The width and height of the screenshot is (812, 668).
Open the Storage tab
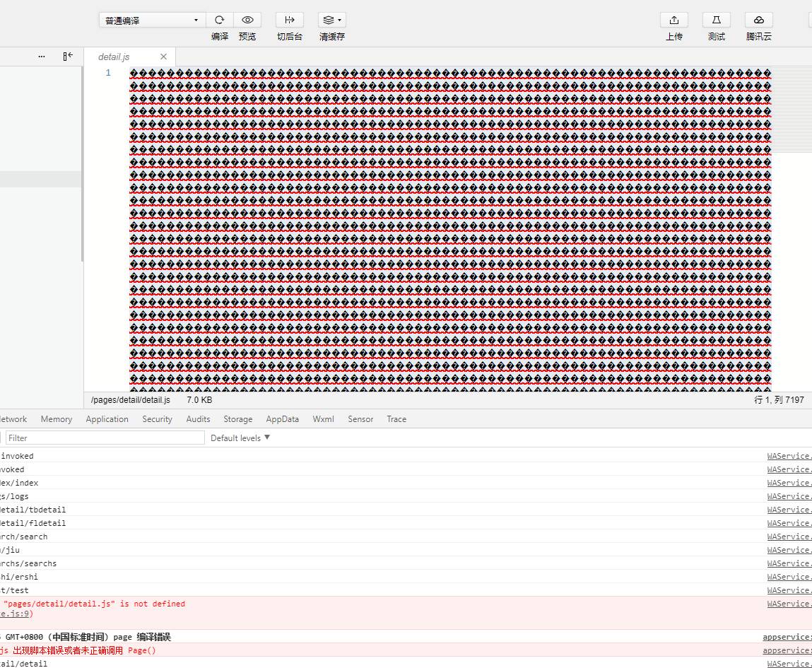238,419
